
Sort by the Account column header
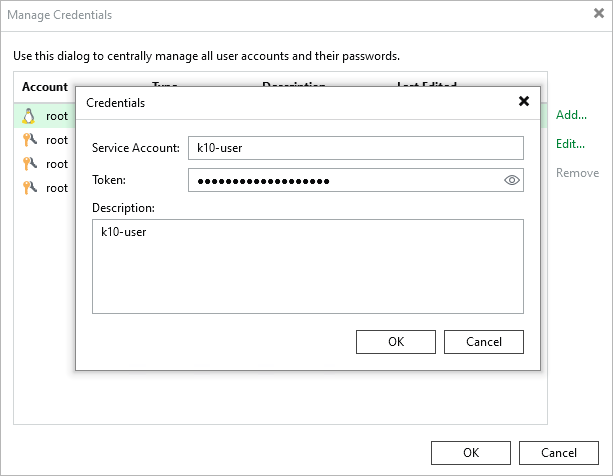point(45,88)
